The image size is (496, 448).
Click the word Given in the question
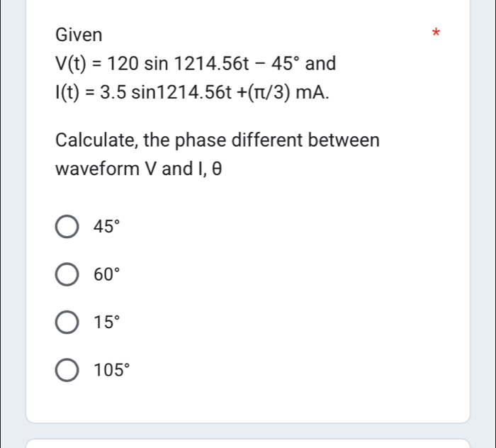tap(79, 34)
